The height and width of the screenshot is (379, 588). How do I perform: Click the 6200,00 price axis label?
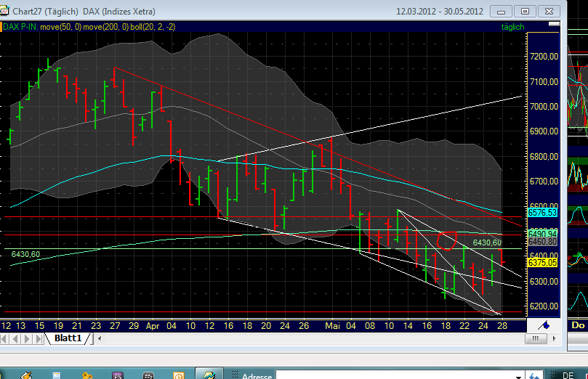(544, 306)
